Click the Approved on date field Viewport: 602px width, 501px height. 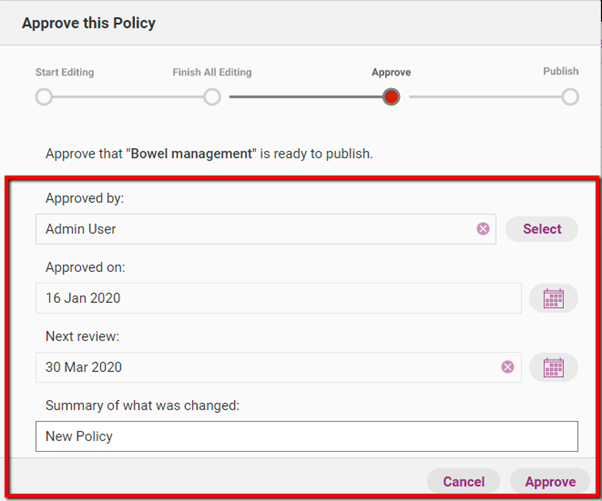point(277,298)
